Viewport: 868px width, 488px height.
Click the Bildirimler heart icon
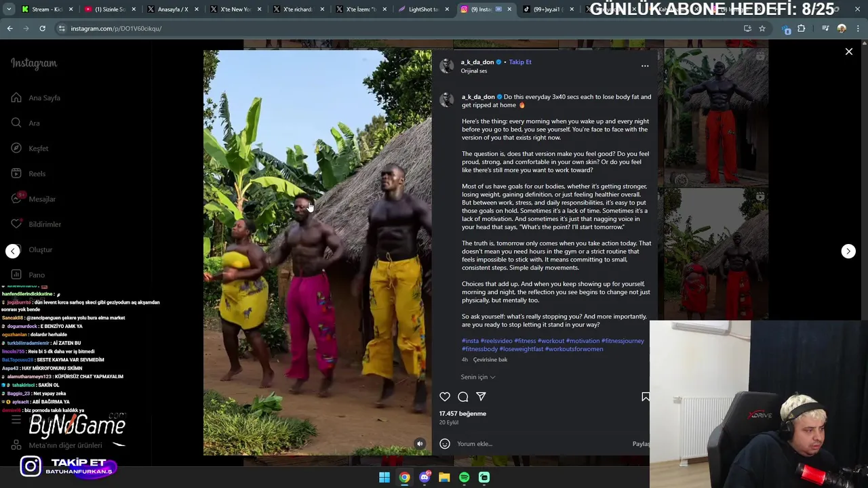click(x=16, y=224)
